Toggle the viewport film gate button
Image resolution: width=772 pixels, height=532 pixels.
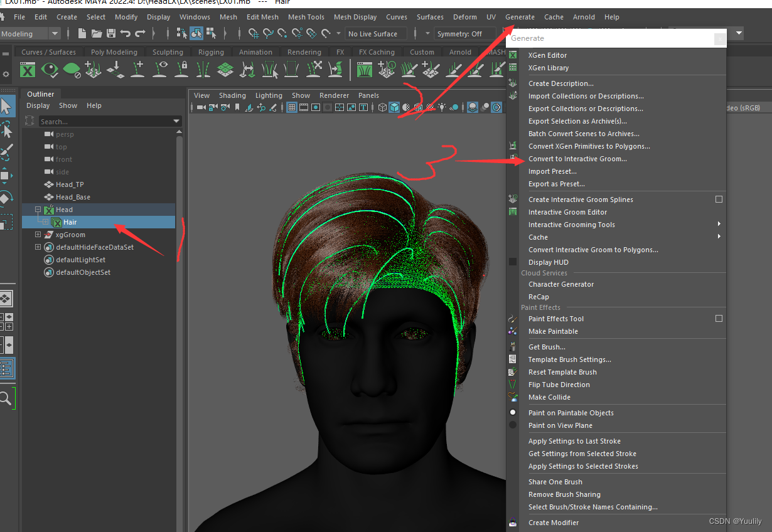(304, 107)
